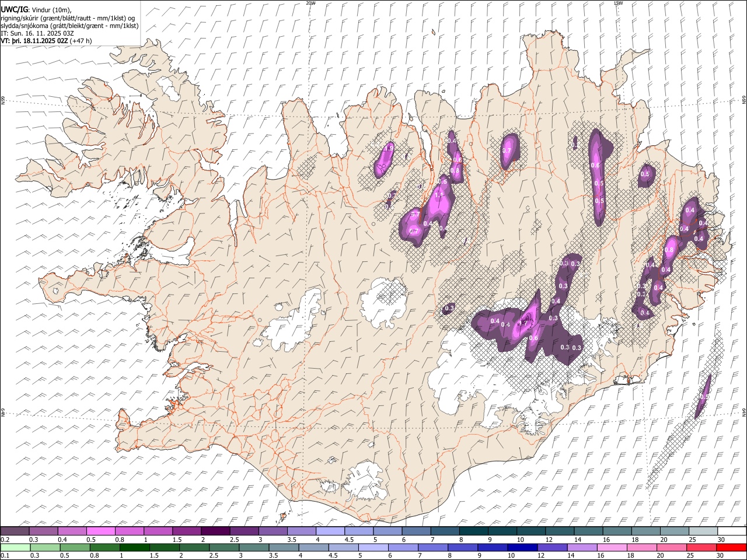Click the "0.5" value in offshore southeast band
This screenshot has width=747, height=560.
tap(704, 397)
